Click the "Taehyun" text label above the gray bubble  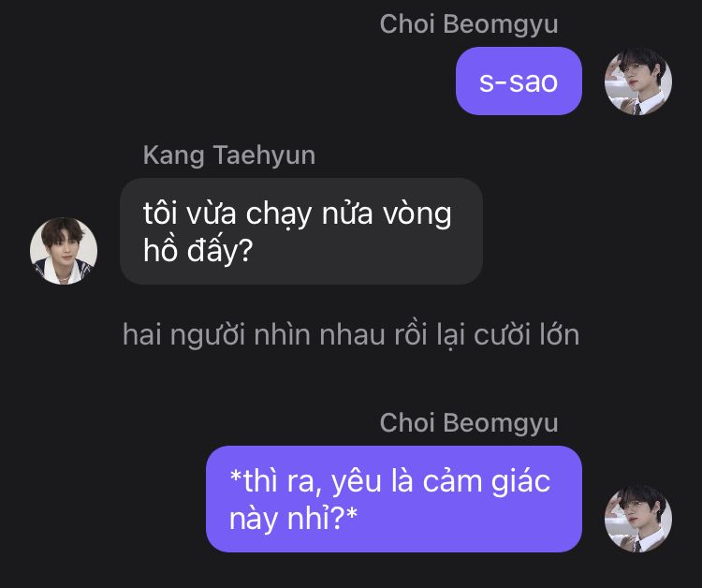[x=264, y=155]
